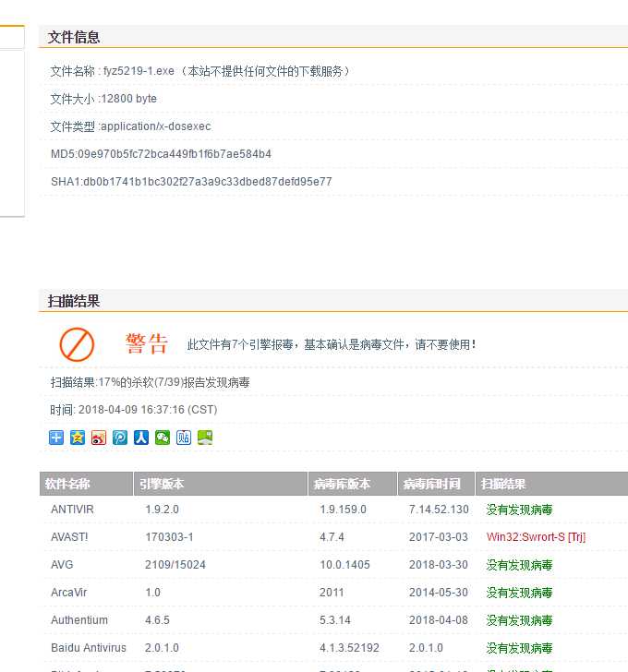
Task: Click ANTIVIR's 没有发现病毒 result
Action: pos(519,510)
